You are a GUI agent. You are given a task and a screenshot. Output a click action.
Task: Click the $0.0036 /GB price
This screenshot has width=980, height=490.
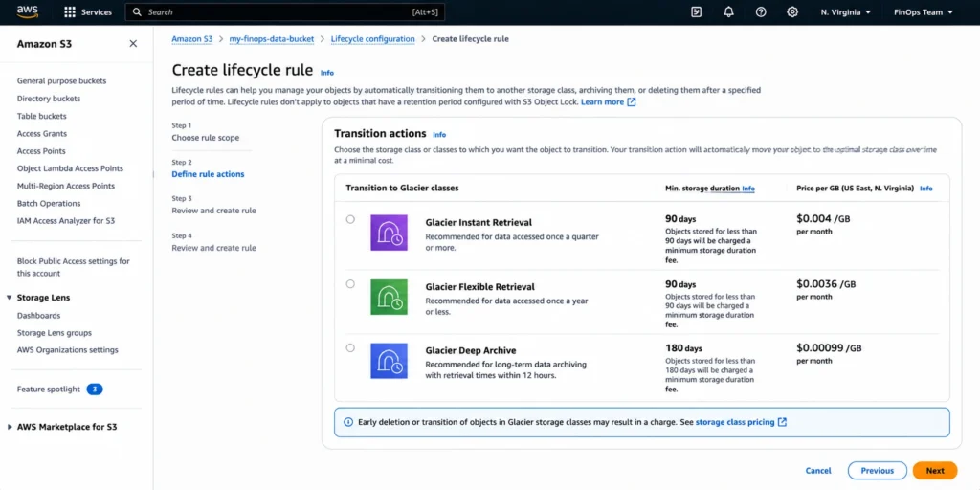click(826, 283)
